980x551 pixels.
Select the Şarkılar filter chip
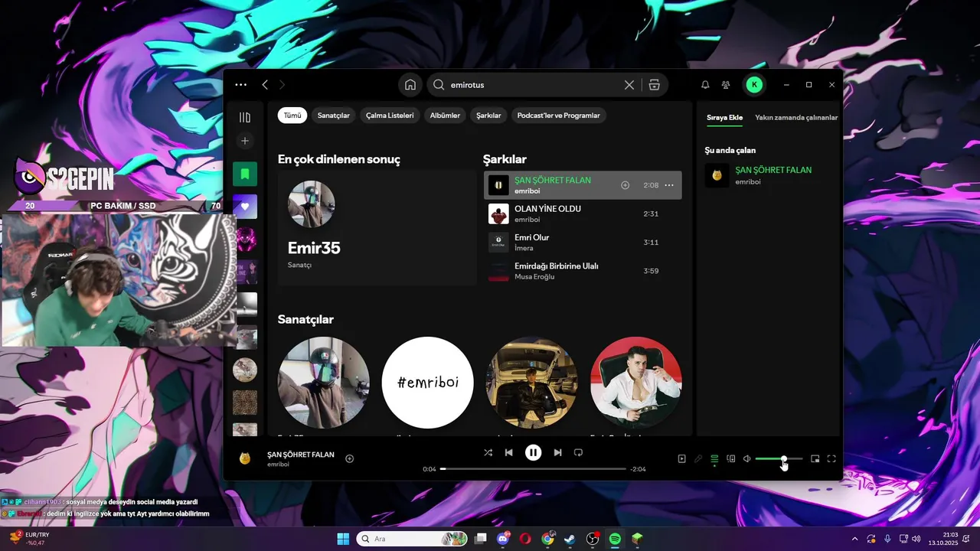pos(488,116)
